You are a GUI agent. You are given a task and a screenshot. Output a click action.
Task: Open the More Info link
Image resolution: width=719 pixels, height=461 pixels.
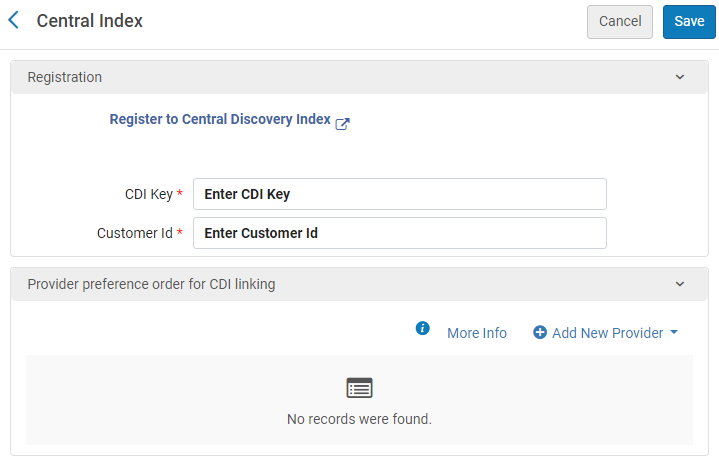477,333
